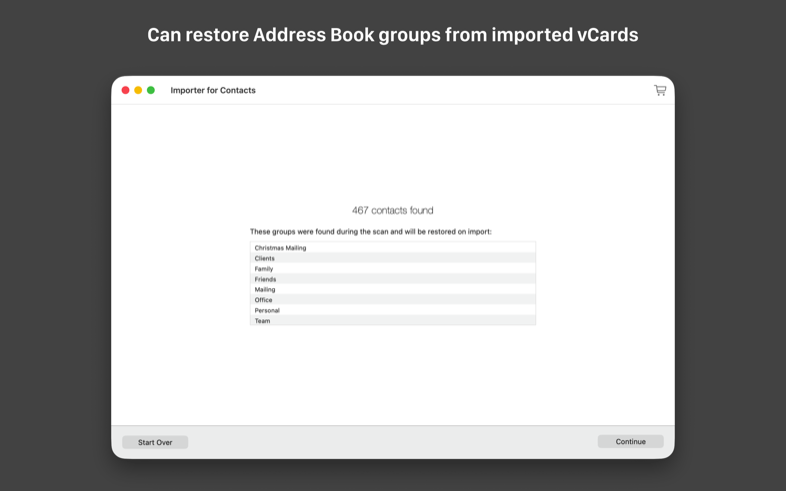Click the headline about restoring groups
Screen dimensions: 786x491
[392, 35]
